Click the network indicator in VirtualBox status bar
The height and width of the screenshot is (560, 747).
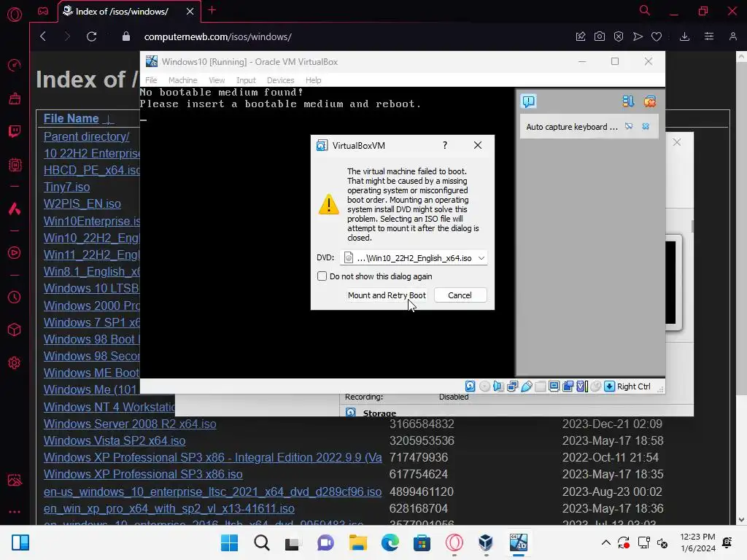(512, 386)
